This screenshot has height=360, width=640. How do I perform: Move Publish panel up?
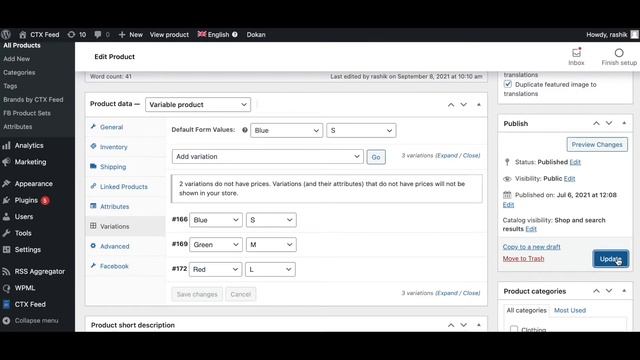tap(596, 123)
